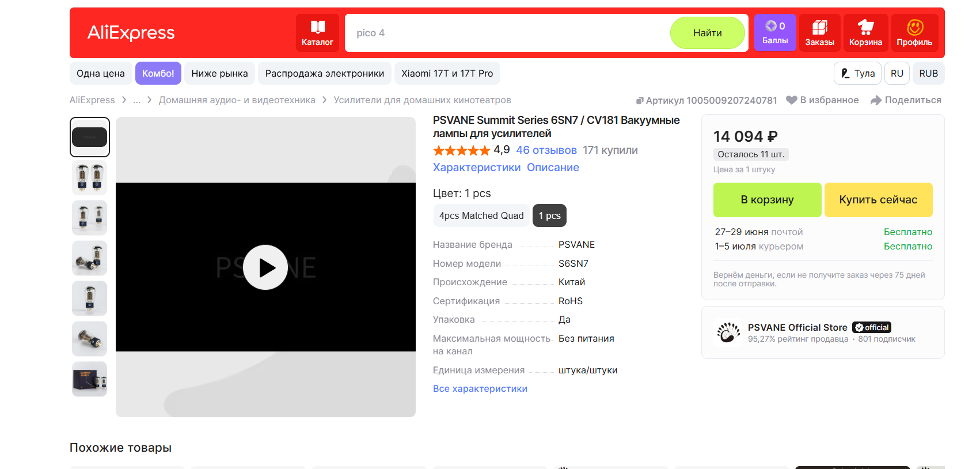
Task: Open Xiaomi 17T и 17T Pro tab
Action: [447, 73]
